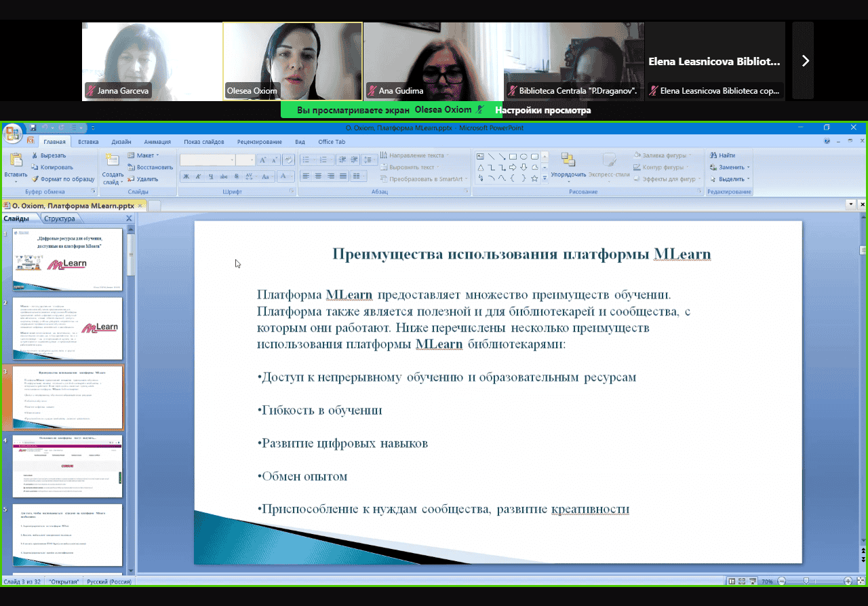The height and width of the screenshot is (606, 868).
Task: Open the Рецензирование ribbon tab
Action: (260, 142)
